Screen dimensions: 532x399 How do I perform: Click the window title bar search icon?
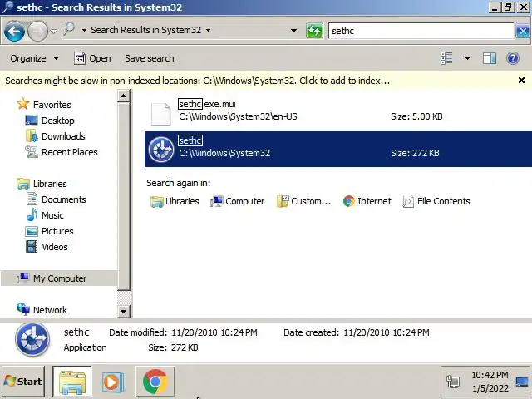tap(7, 7)
